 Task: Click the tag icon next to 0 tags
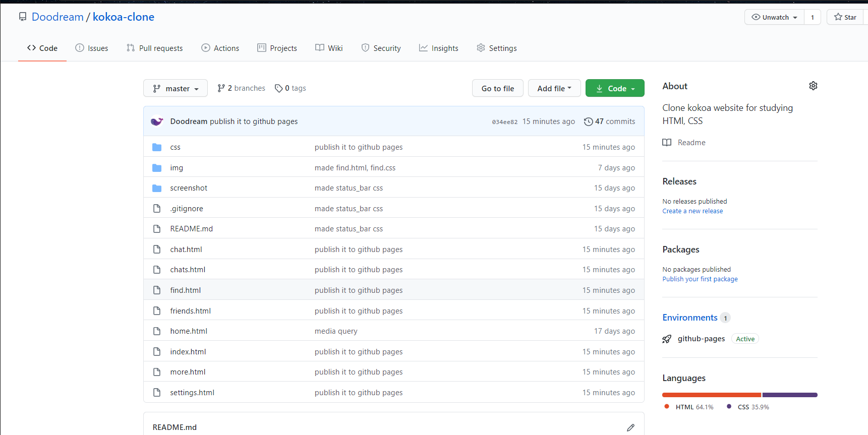[278, 88]
